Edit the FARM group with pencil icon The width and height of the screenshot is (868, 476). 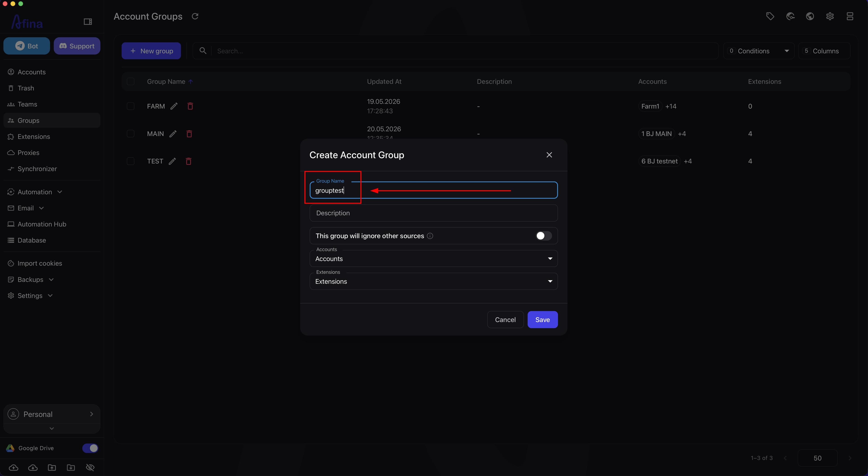[x=174, y=106]
